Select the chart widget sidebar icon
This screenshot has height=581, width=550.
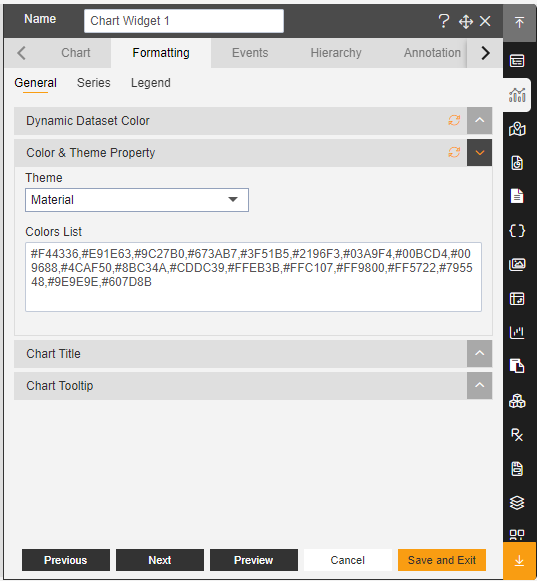517,95
